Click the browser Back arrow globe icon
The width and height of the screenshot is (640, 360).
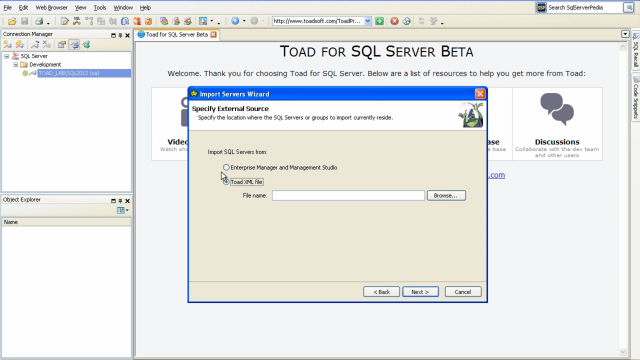point(235,21)
